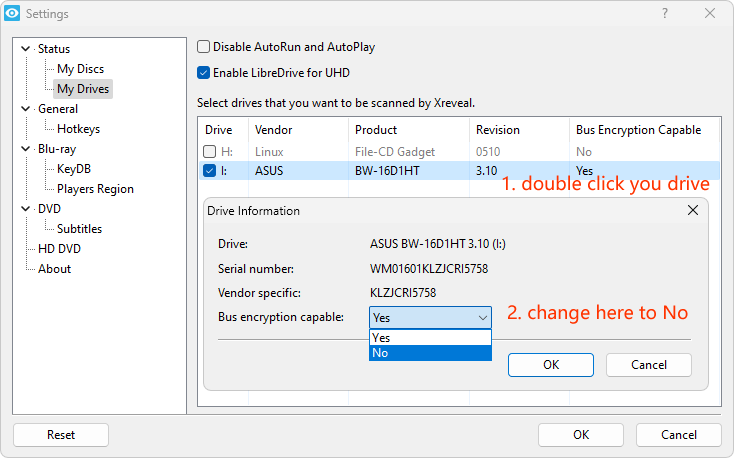Close the Drive Information dialog
734x458 pixels.
[693, 211]
